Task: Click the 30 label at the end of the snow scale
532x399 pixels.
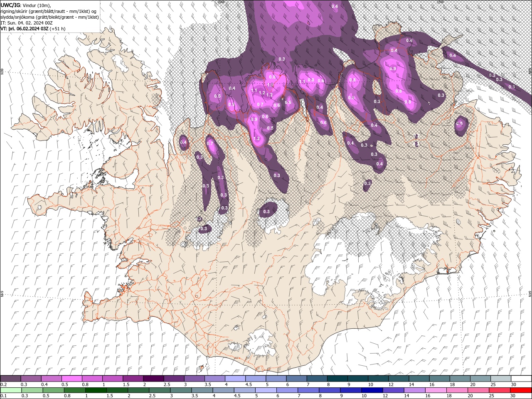Action: [513, 384]
